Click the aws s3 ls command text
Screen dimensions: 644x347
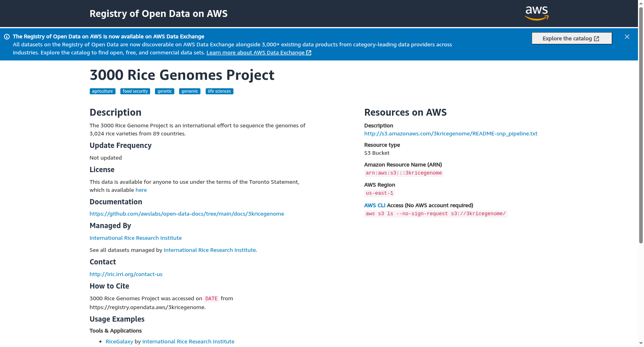tap(436, 214)
